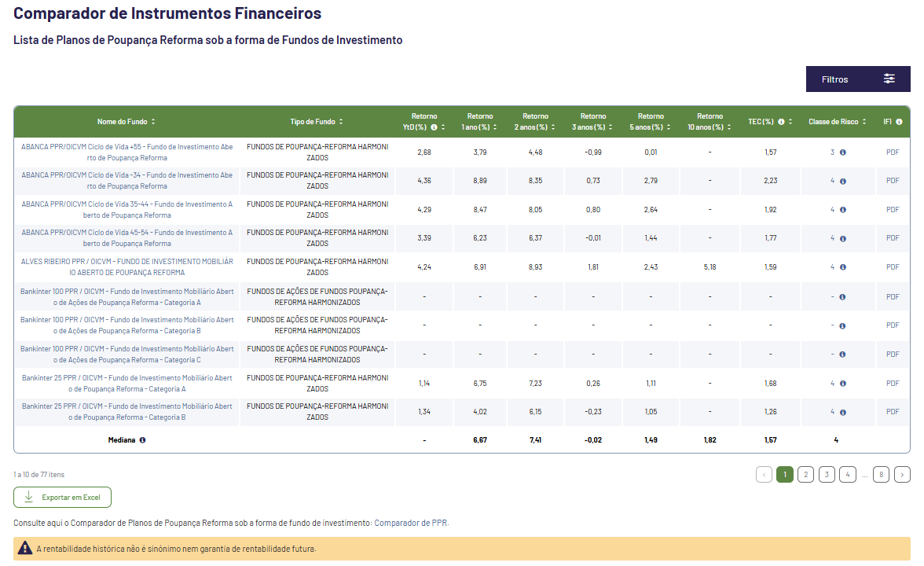Click the warning triangle icon in yellow banner
Image resolution: width=924 pixels, height=566 pixels.
25,548
